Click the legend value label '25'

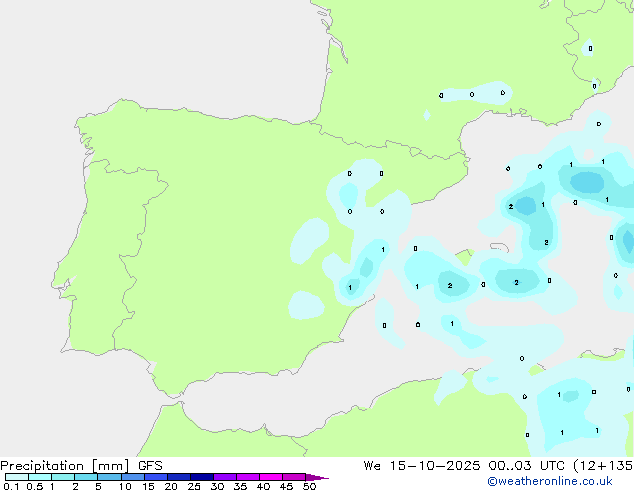(194, 486)
